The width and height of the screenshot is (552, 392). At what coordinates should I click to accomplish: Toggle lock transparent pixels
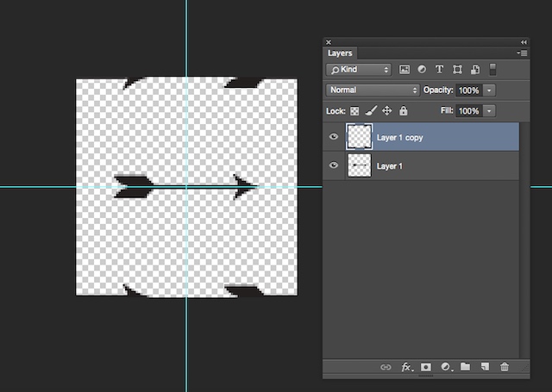pyautogui.click(x=354, y=111)
